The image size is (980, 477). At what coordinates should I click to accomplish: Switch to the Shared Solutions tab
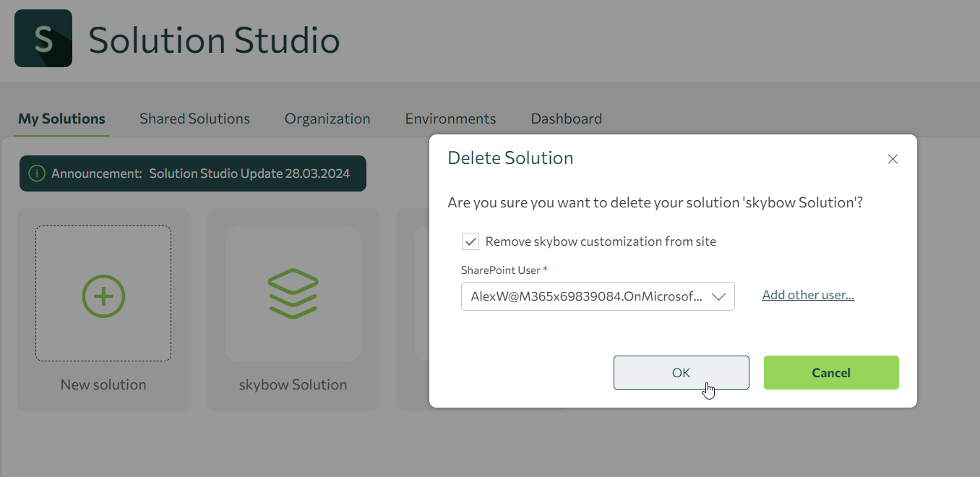194,118
